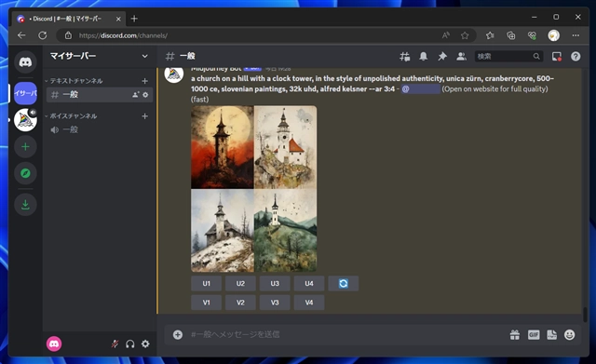Click pink user avatar at bottom left

click(x=54, y=344)
